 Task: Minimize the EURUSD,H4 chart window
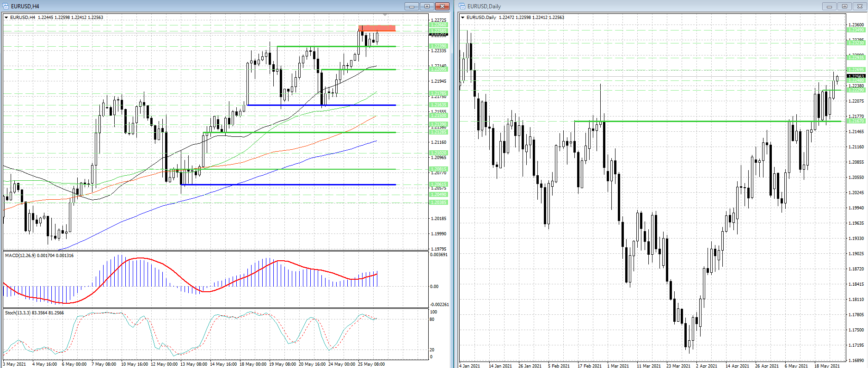pyautogui.click(x=411, y=6)
